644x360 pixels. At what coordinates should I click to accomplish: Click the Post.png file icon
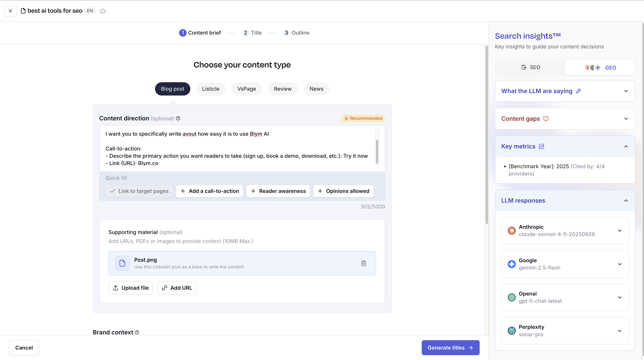click(122, 263)
